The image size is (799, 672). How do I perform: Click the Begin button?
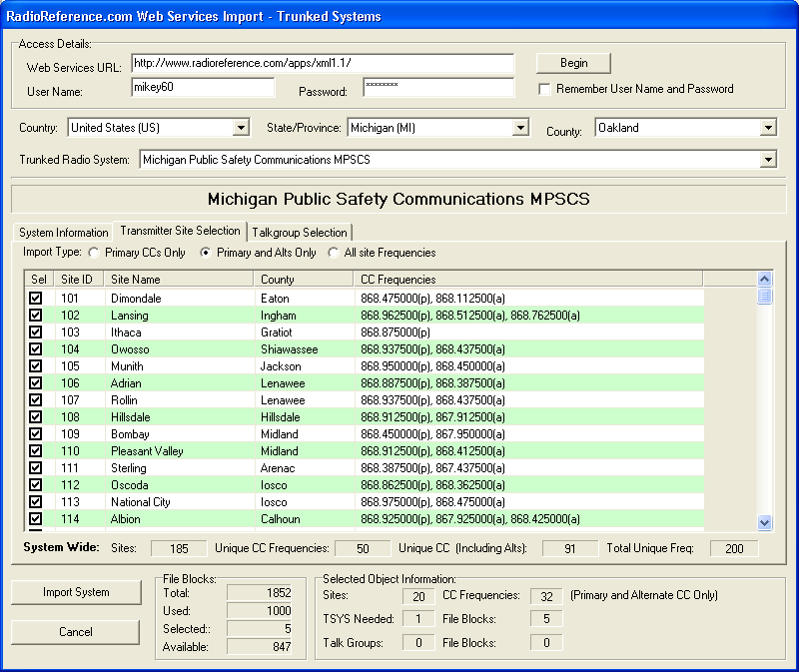pos(573,63)
